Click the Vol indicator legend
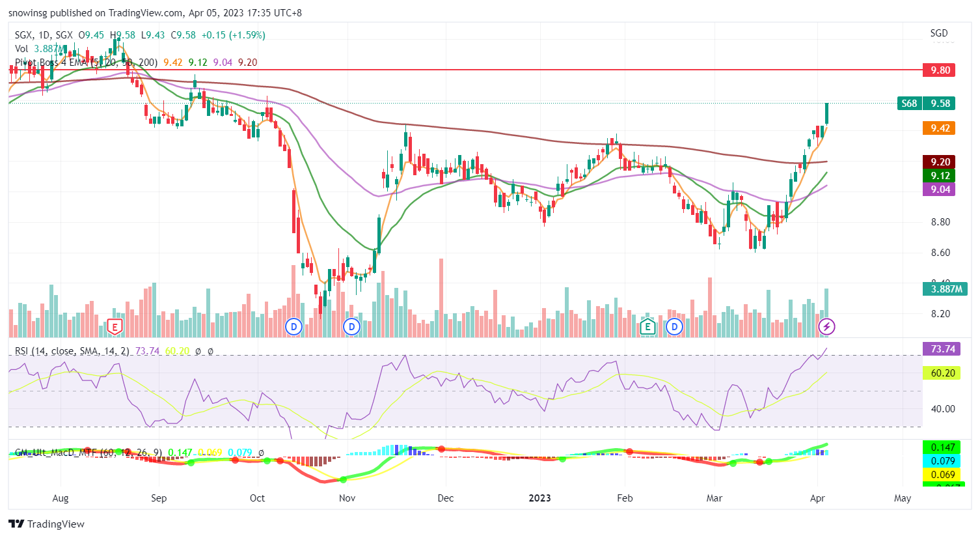This screenshot has width=980, height=538. point(21,49)
